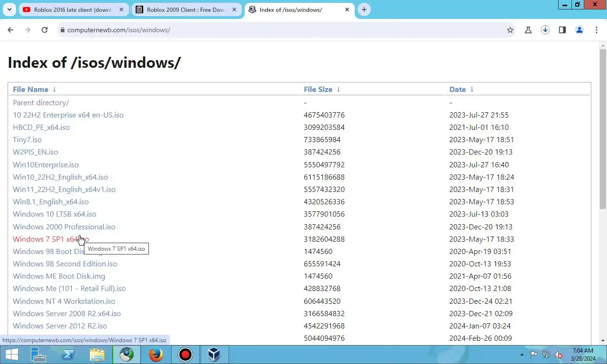607x364 pixels.
Task: Show hidden system tray icons arrow
Action: pyautogui.click(x=522, y=355)
